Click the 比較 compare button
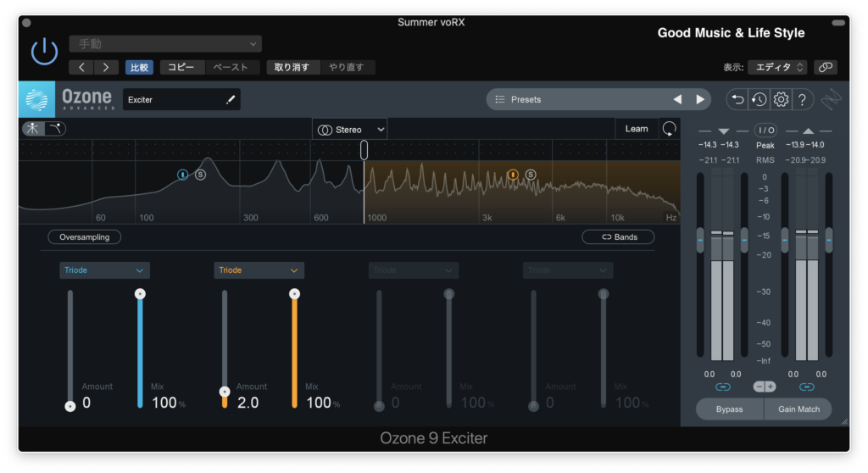The image size is (868, 473). coord(139,67)
